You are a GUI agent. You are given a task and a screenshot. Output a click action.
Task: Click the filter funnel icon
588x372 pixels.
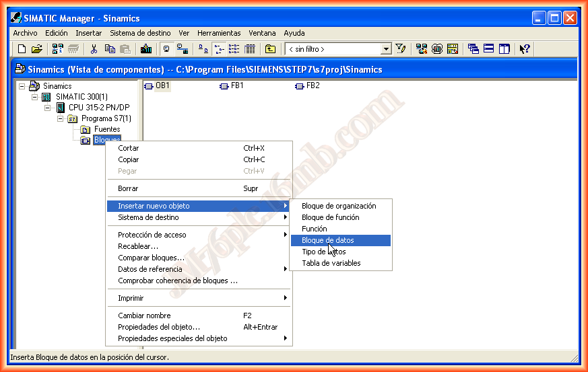[401, 49]
